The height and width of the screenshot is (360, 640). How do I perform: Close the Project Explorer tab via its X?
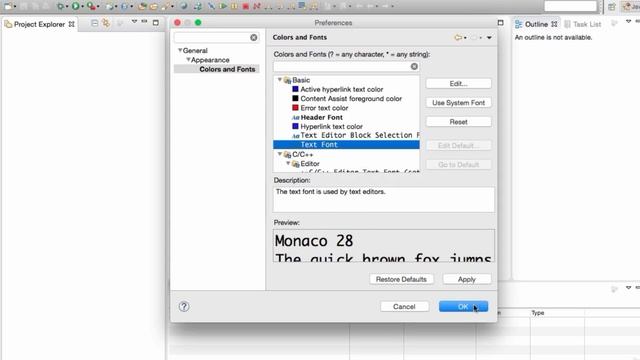point(71,24)
